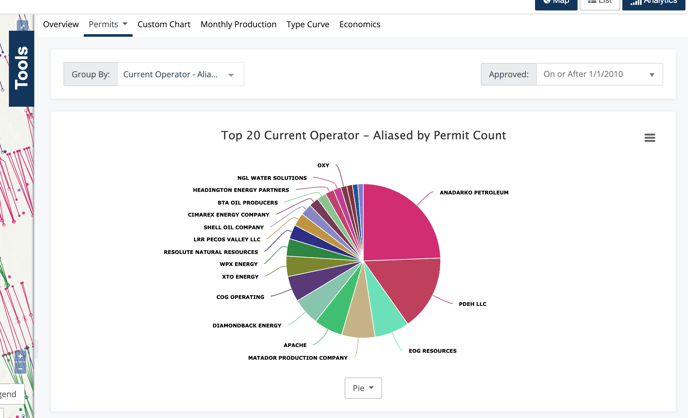Click the map zoom control

point(21,362)
